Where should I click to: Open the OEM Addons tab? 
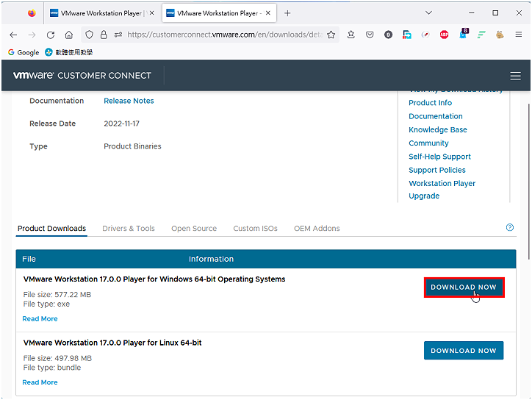click(x=317, y=228)
